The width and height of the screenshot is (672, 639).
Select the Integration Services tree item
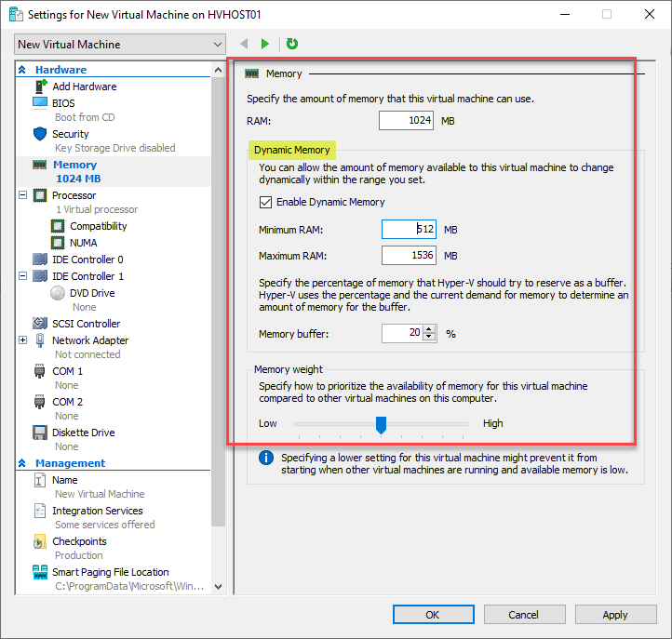click(98, 511)
